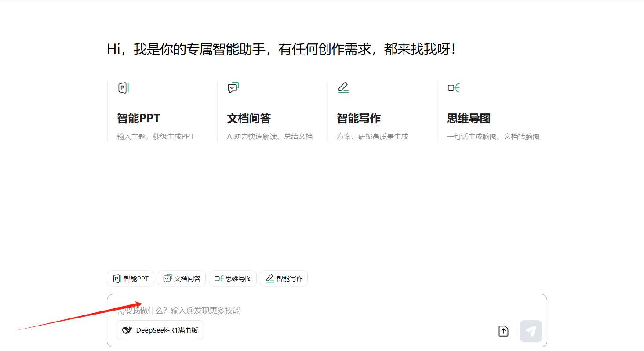Open the 文档问答 card heading
The width and height of the screenshot is (644, 351).
249,118
